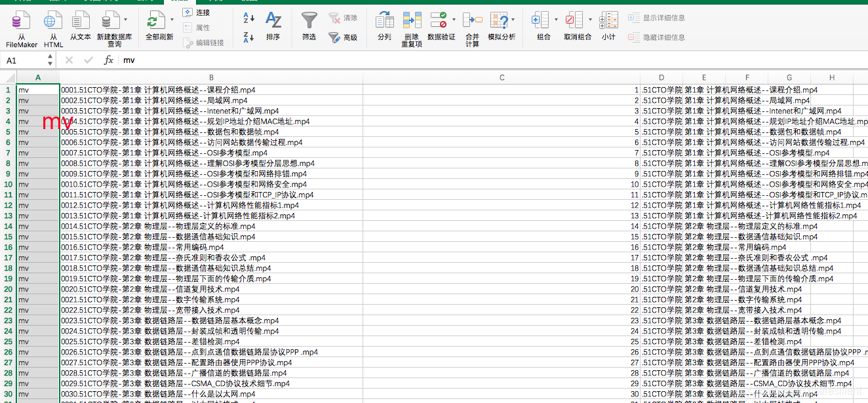Select cell '0023.51CTO学院-第3章 数据链路层--数据链路层基本概念.mp4'
The height and width of the screenshot is (403, 868).
point(211,320)
